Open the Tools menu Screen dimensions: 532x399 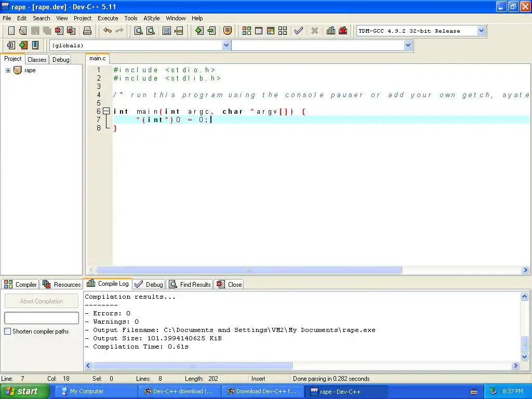(x=130, y=18)
